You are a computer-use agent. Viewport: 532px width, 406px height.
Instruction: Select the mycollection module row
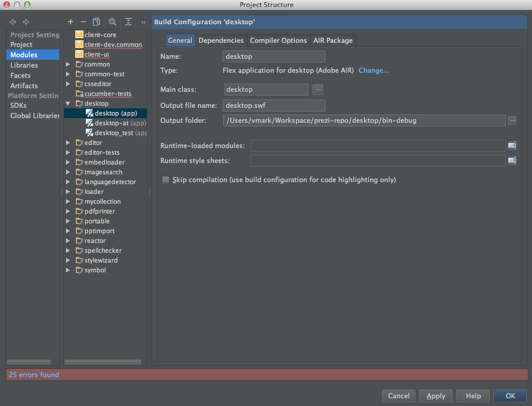tap(106, 202)
